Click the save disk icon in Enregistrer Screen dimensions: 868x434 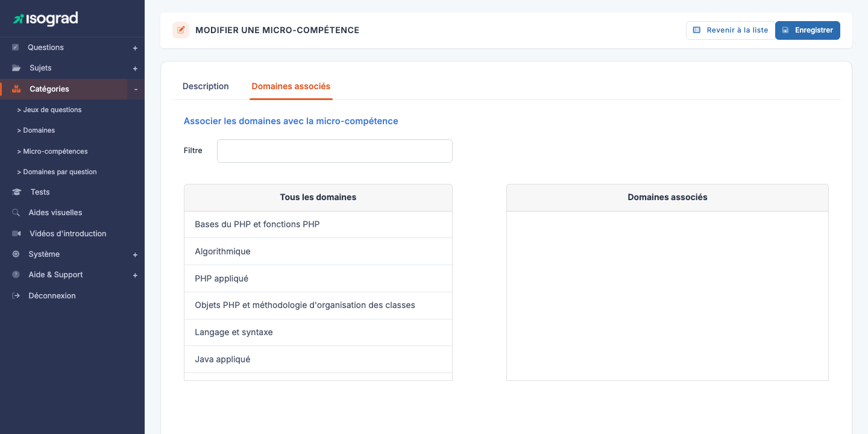pos(785,30)
